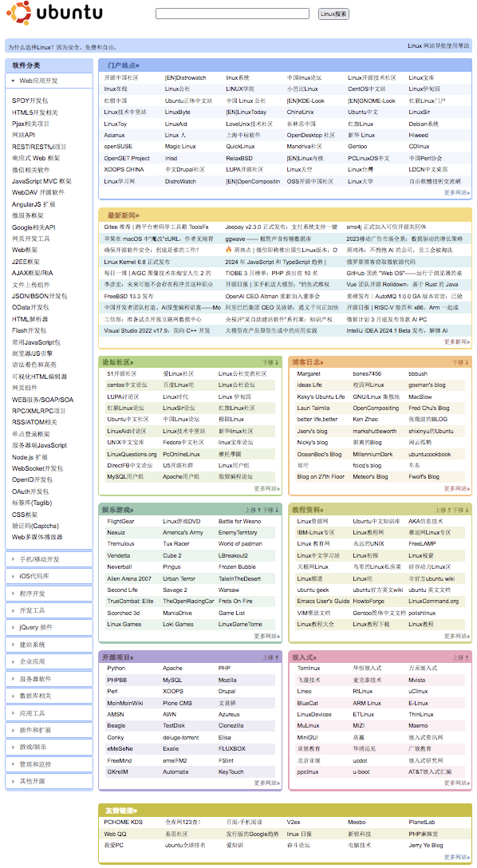Open the PCHOME KDS friendly link
This screenshot has height=868, width=477.
[123, 823]
